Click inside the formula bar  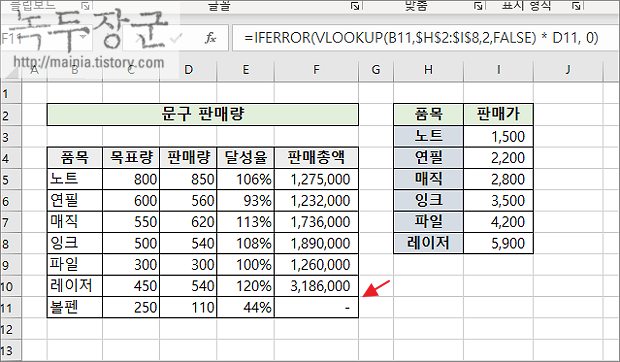tap(425, 38)
